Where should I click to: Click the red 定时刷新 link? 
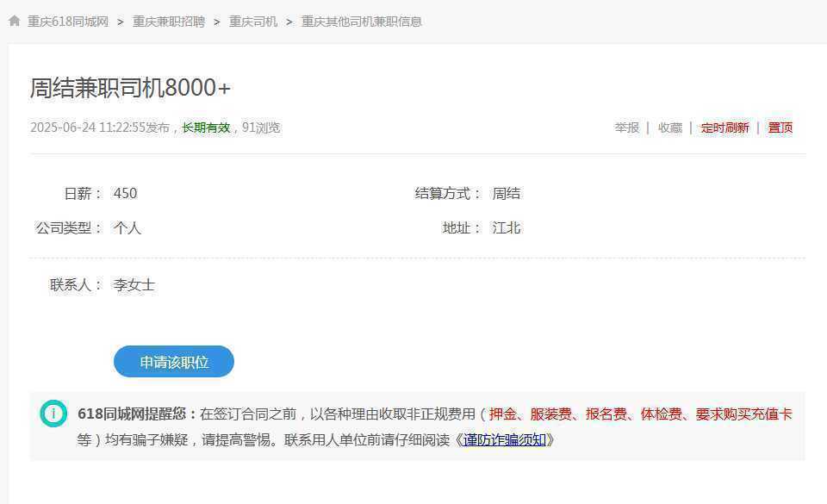click(725, 128)
